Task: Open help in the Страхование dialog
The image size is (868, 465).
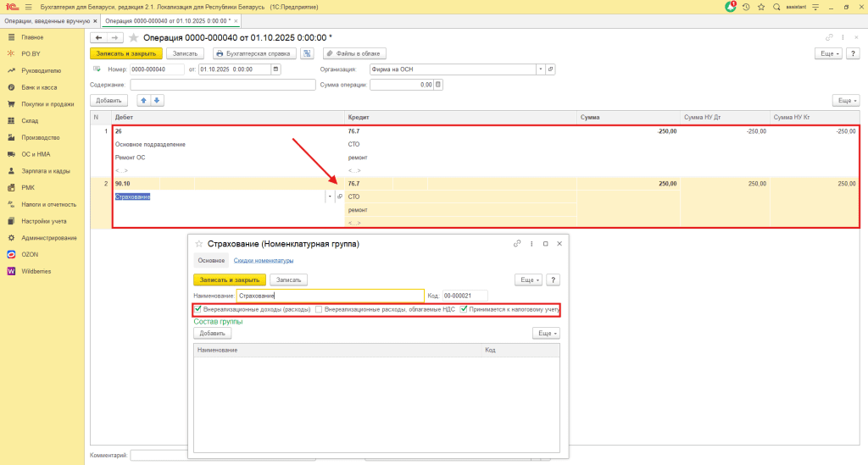Action: click(x=553, y=280)
